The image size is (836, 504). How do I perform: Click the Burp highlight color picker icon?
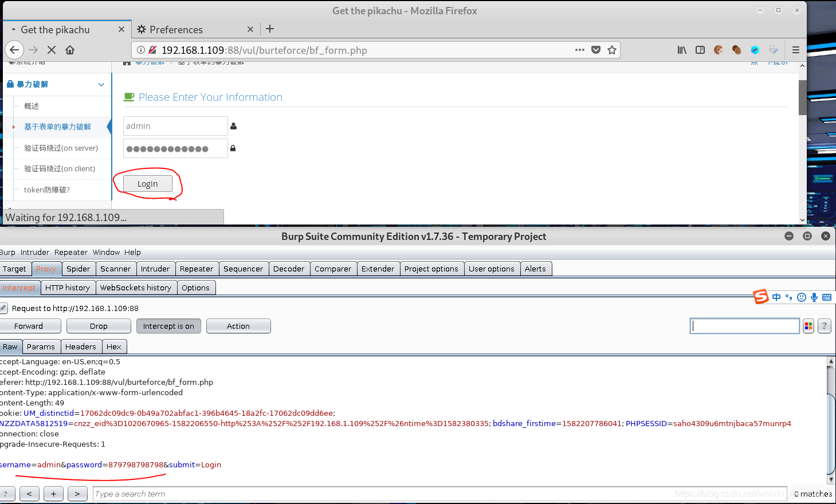[x=808, y=326]
